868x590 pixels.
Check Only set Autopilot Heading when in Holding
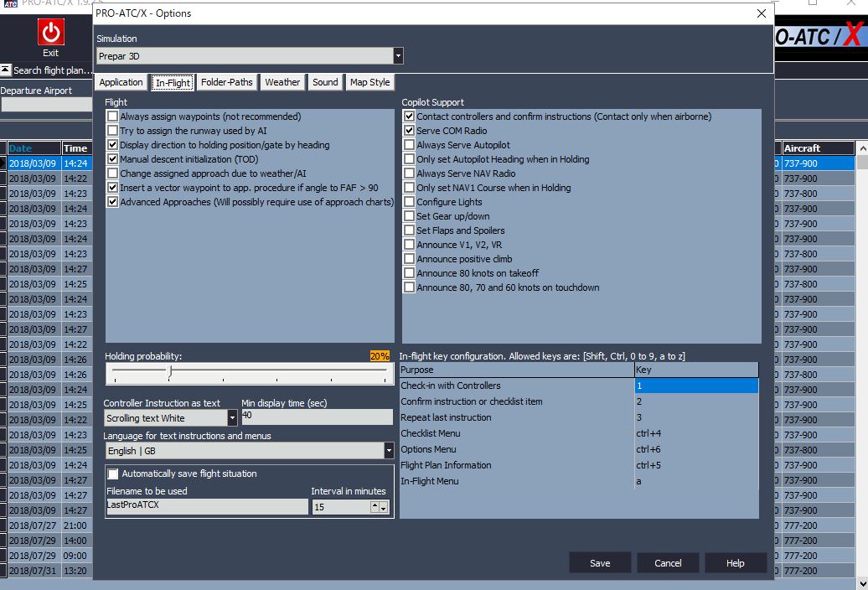(409, 159)
